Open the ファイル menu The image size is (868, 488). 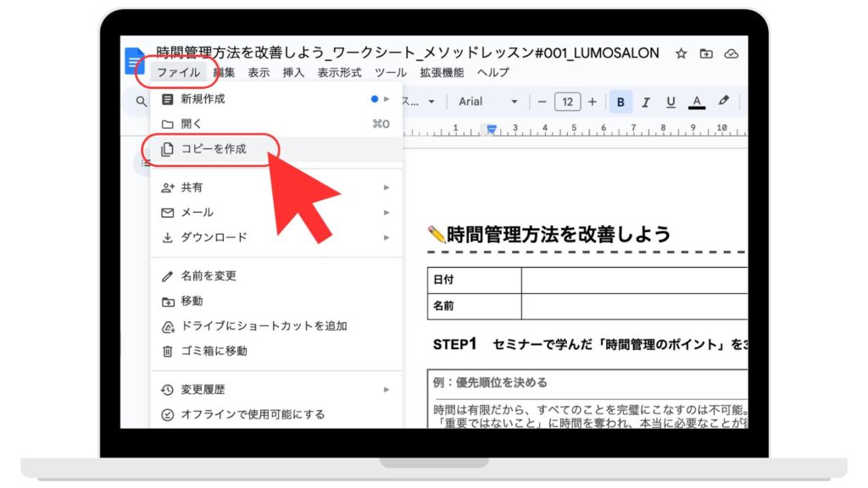(178, 73)
